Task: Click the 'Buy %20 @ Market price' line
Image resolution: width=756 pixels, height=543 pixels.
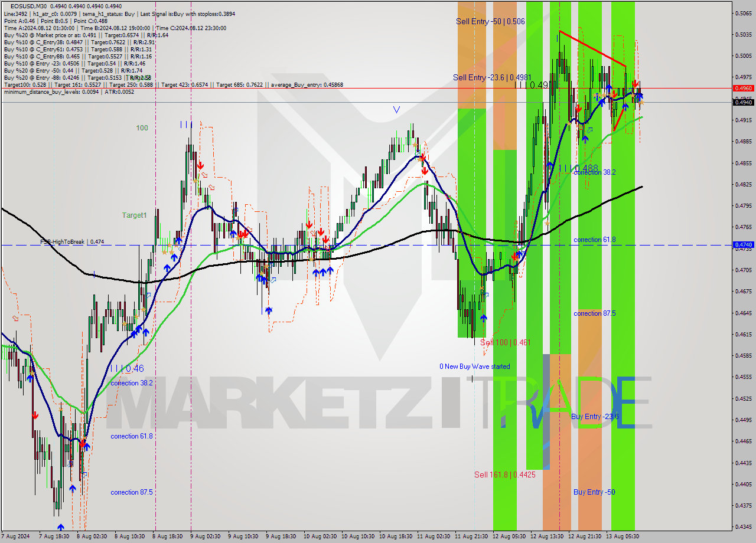Action: coord(86,35)
